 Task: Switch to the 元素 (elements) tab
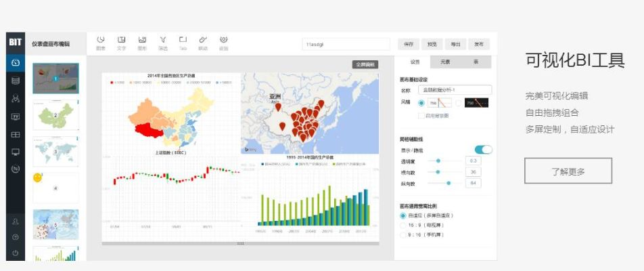(x=445, y=62)
